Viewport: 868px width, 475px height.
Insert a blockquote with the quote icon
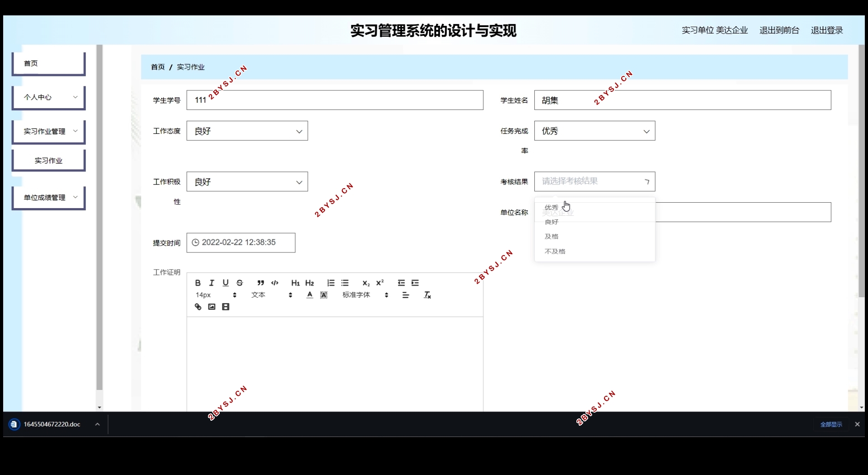click(260, 283)
